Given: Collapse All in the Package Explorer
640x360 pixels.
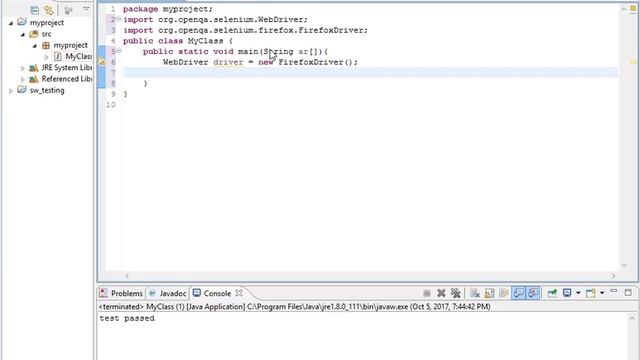Looking at the screenshot, I should [35, 10].
